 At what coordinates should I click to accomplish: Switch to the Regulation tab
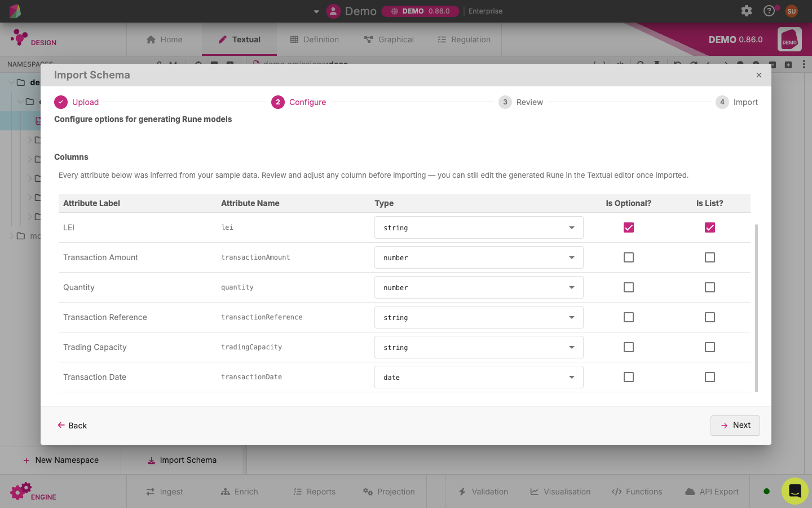[x=464, y=40]
